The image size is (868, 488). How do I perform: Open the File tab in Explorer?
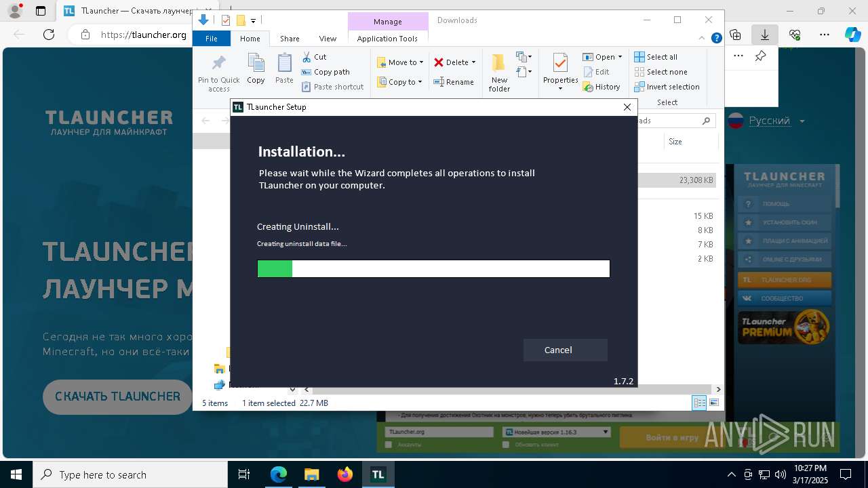point(212,39)
